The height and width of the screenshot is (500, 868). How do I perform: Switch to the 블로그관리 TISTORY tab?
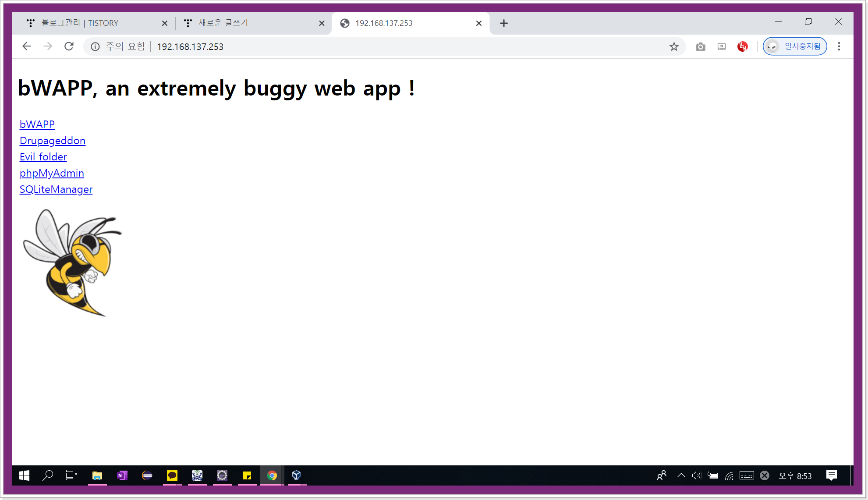click(x=88, y=23)
